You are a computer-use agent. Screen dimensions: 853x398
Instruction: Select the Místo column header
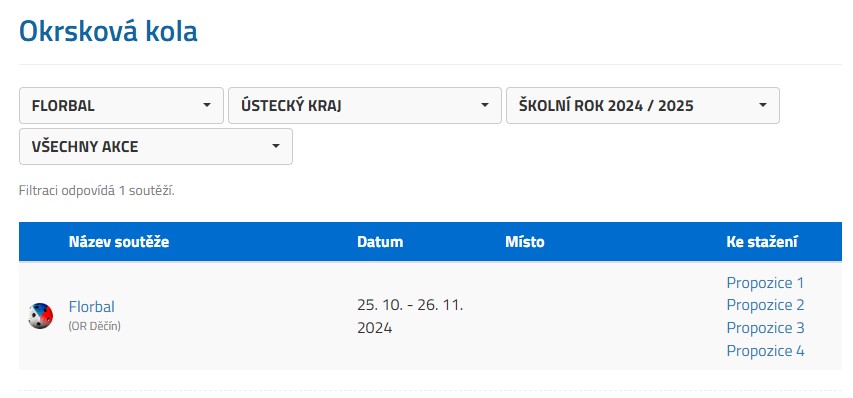click(524, 242)
